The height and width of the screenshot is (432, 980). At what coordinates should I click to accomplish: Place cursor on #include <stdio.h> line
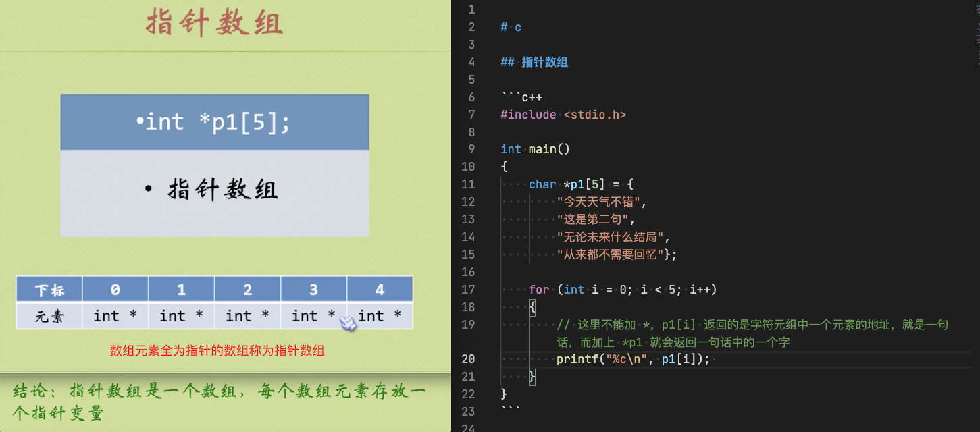click(563, 115)
